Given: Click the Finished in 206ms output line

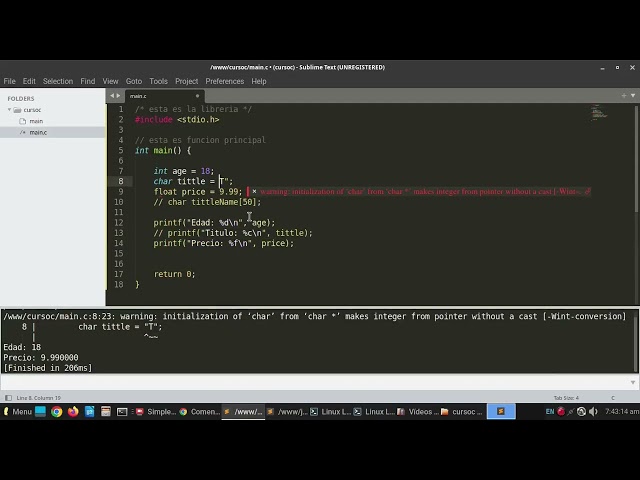Looking at the screenshot, I should point(48,368).
